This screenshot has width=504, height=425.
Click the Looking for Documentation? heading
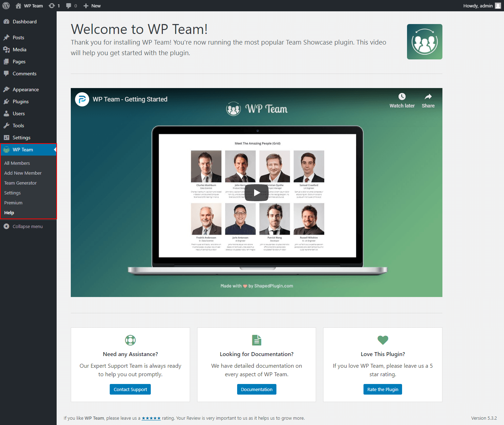coord(257,354)
